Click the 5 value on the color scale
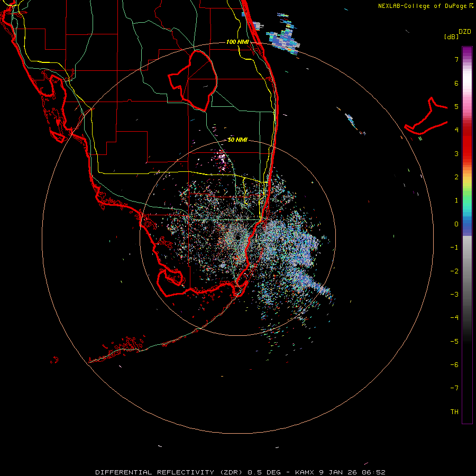Image resolution: width=476 pixels, height=476 pixels. tap(456, 106)
